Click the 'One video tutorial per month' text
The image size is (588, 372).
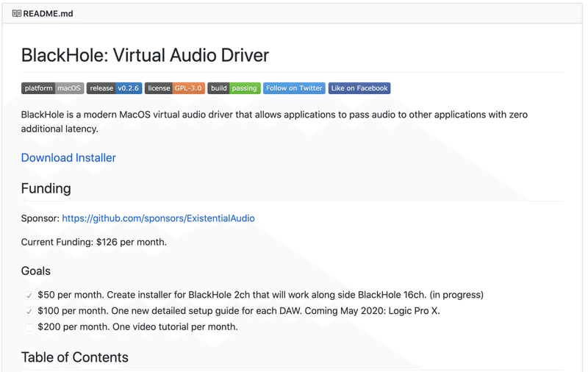tap(175, 327)
